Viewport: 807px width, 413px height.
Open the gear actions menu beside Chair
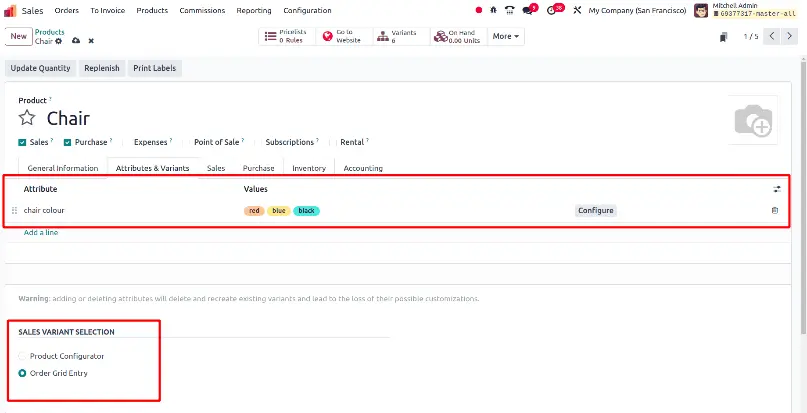pos(59,41)
